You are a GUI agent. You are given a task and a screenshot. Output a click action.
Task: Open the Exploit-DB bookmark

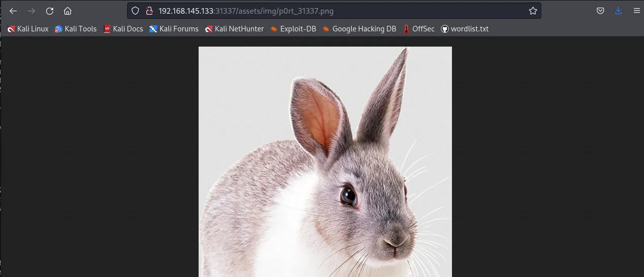293,29
